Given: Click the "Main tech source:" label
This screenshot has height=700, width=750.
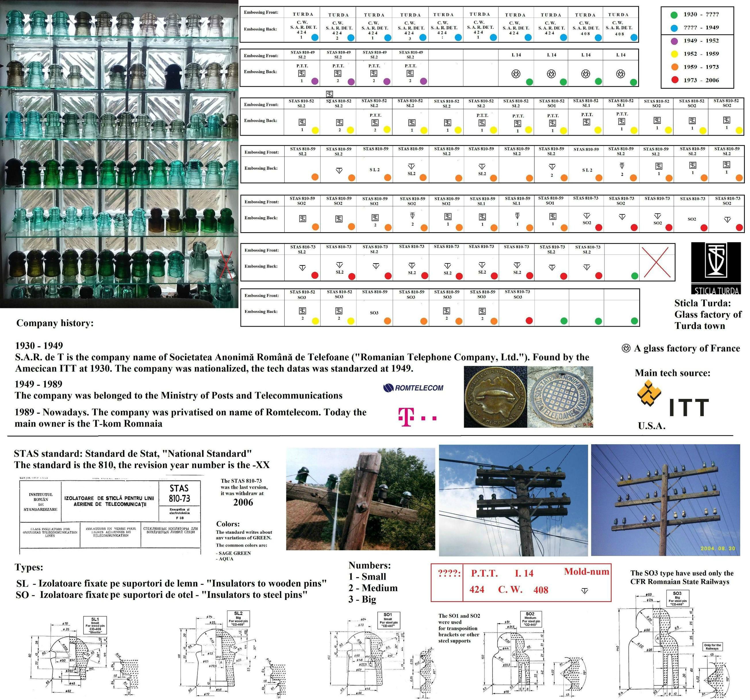Looking at the screenshot, I should pyautogui.click(x=672, y=373).
